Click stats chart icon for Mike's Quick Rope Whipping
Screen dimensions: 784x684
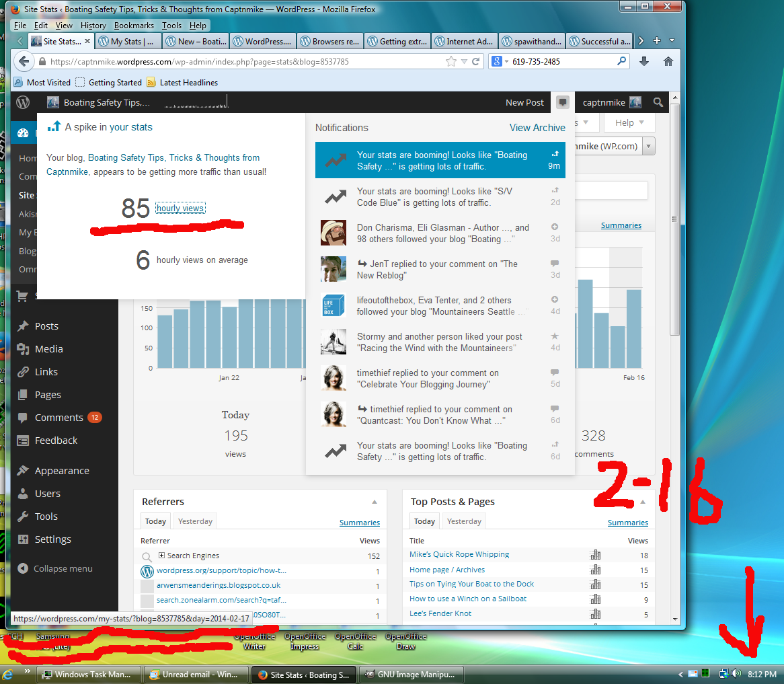(x=595, y=555)
